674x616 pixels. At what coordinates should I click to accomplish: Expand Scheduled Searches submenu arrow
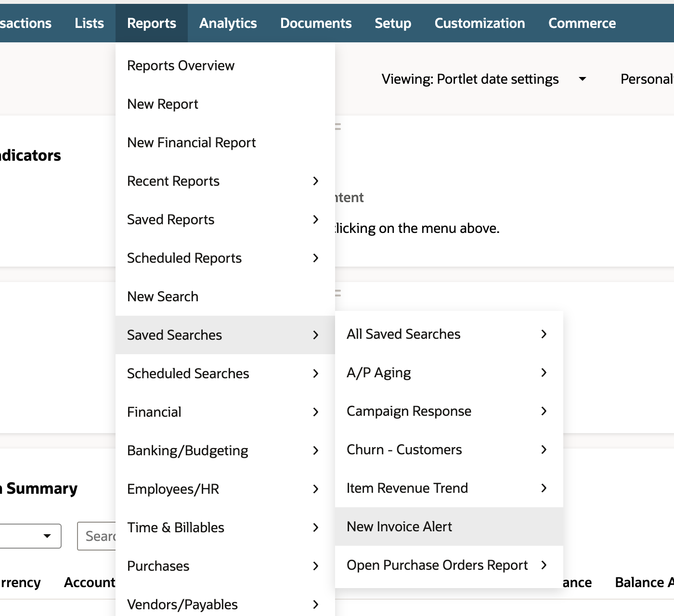(316, 373)
